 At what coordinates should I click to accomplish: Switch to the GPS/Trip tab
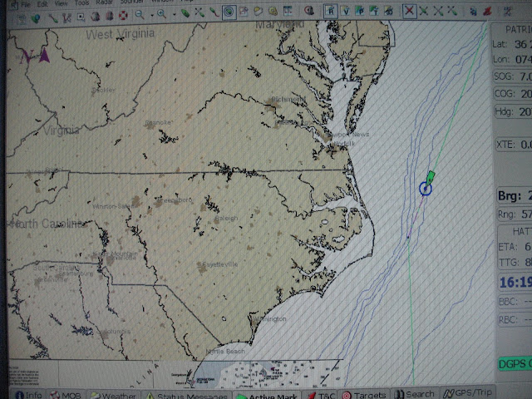point(467,392)
